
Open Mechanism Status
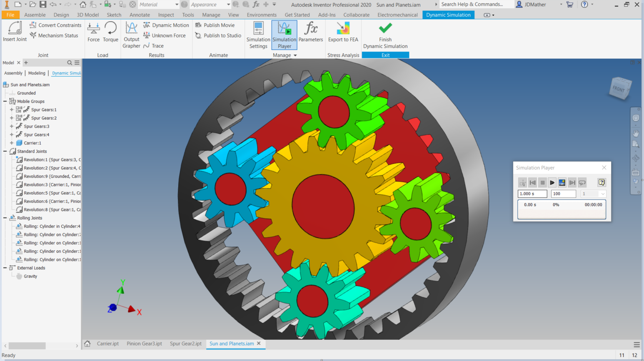54,35
